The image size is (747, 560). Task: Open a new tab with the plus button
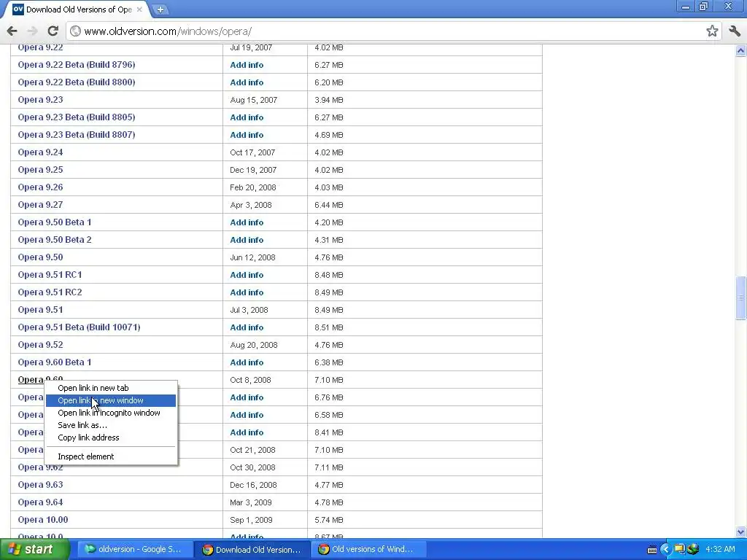[160, 9]
